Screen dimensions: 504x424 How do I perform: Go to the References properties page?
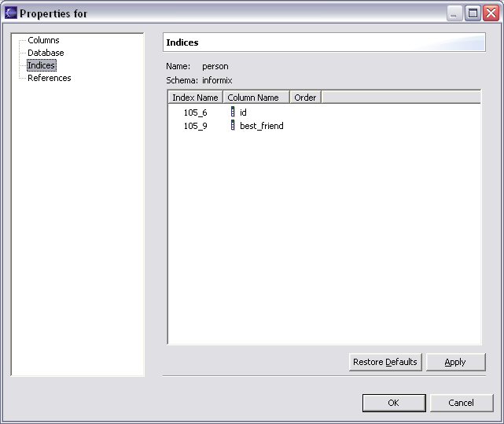pos(49,78)
